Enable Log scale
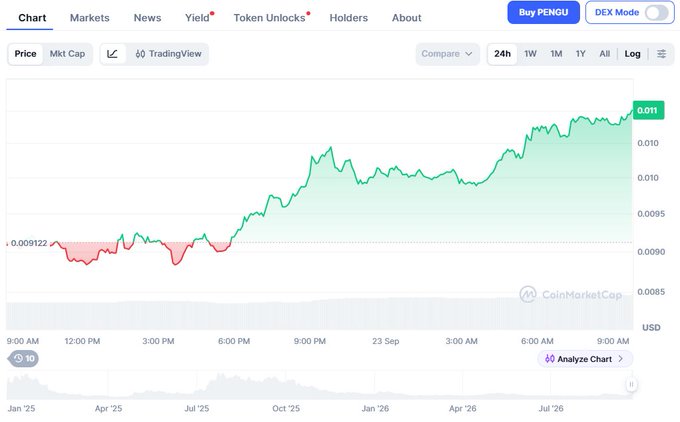 (x=632, y=54)
